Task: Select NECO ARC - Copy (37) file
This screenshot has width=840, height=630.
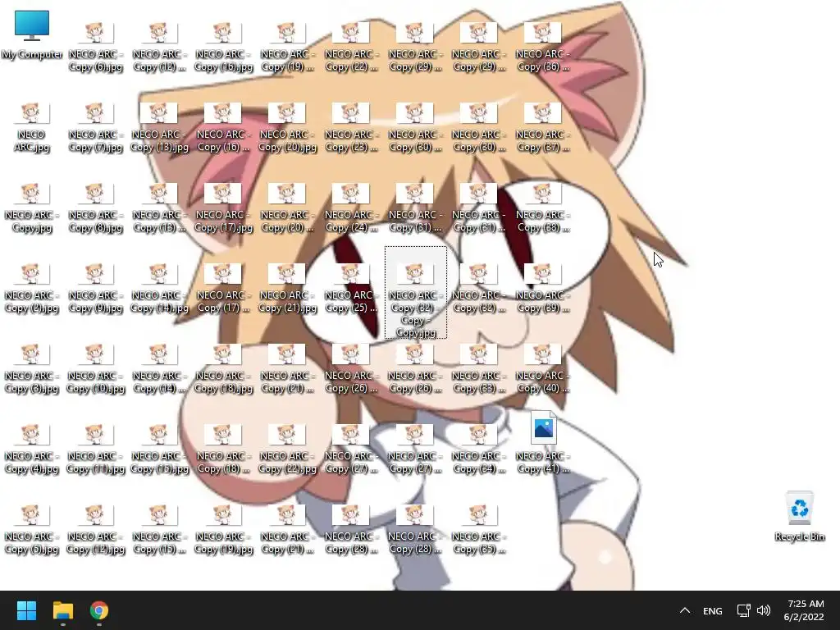Action: tap(543, 127)
